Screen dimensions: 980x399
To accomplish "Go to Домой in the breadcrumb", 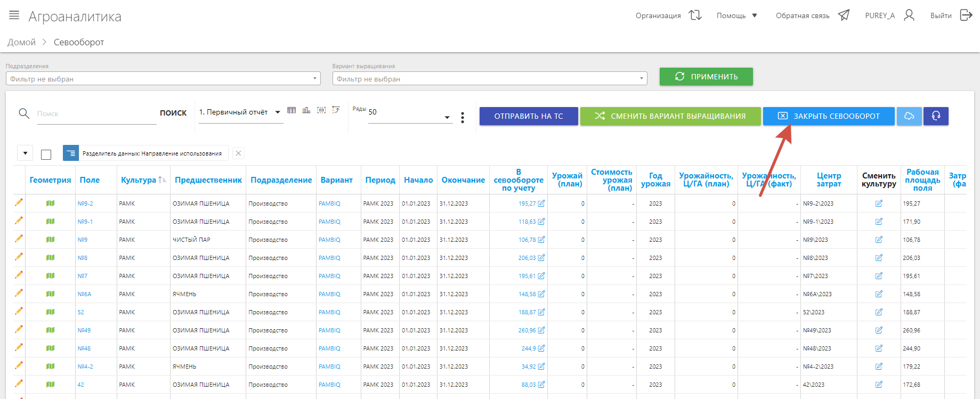I will coord(21,42).
